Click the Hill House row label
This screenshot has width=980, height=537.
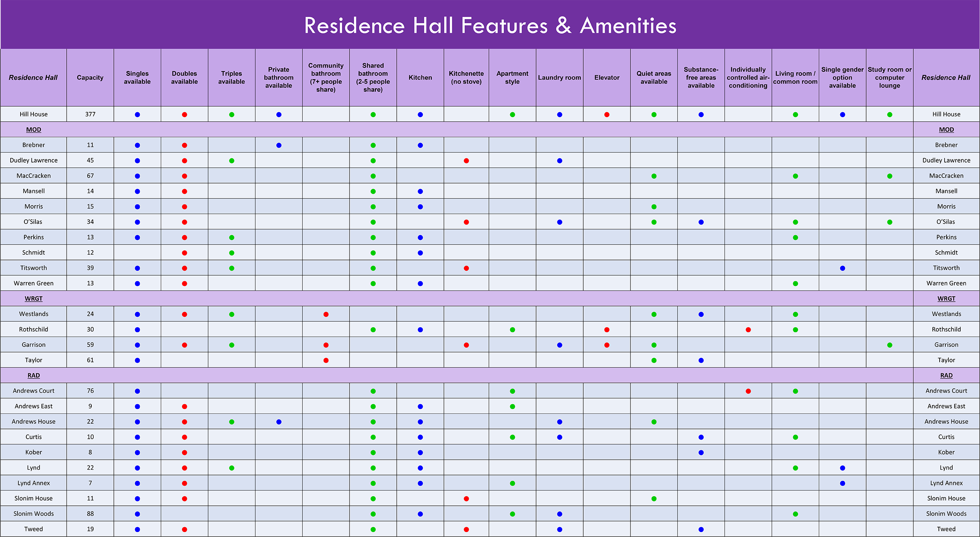click(34, 114)
